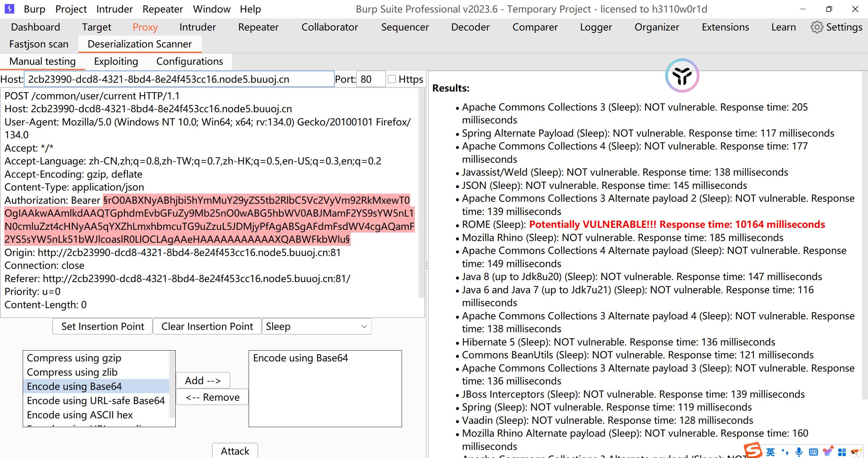Click the microphone voice input icon
The height and width of the screenshot is (458, 868).
pyautogui.click(x=799, y=452)
